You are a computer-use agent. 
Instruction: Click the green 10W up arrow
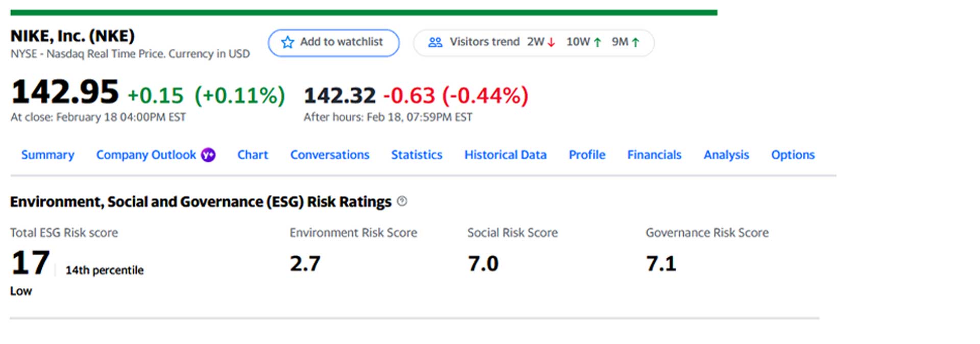pyautogui.click(x=598, y=43)
